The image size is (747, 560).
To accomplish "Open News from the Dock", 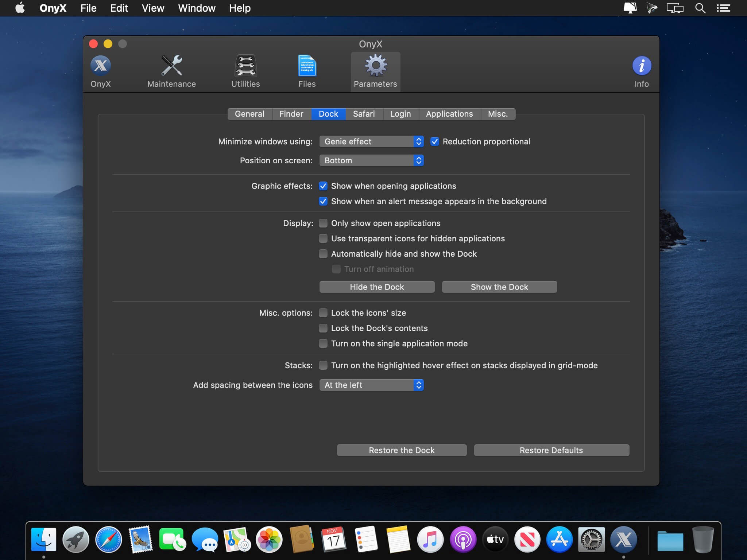I will [527, 539].
